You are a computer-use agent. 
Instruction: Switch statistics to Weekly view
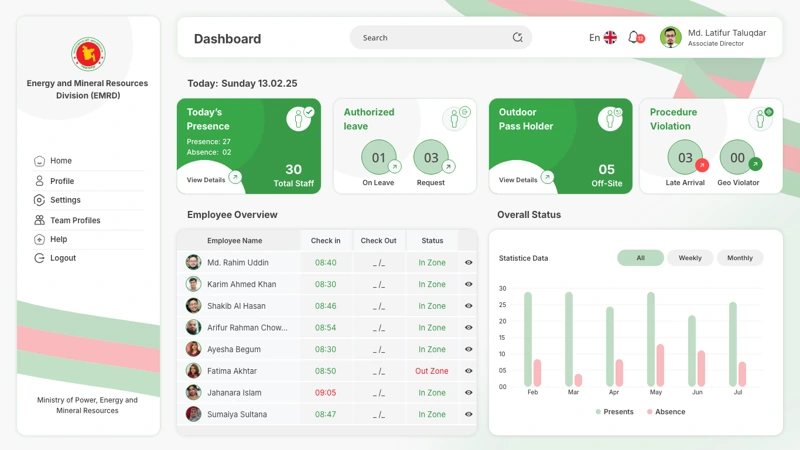tap(690, 258)
